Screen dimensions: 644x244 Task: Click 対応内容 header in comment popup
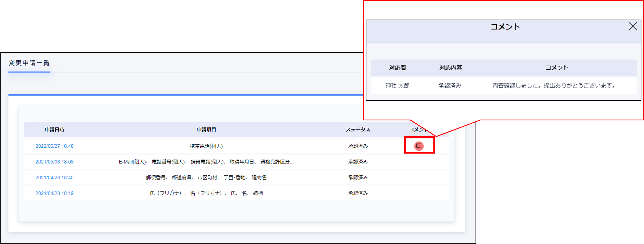[x=451, y=67]
